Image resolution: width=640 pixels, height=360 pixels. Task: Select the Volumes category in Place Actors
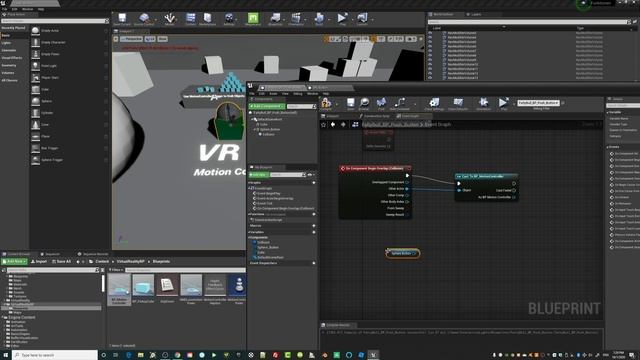8,73
